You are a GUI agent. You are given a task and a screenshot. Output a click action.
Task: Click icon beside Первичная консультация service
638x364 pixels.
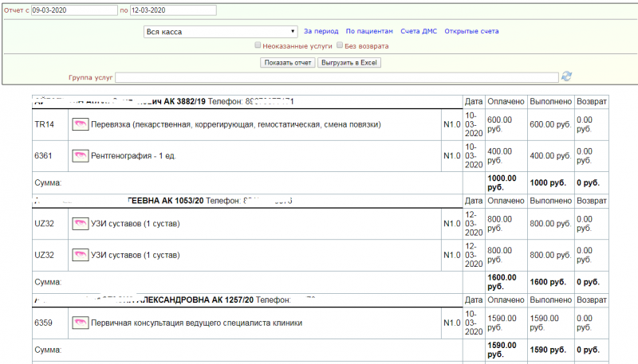tap(80, 323)
